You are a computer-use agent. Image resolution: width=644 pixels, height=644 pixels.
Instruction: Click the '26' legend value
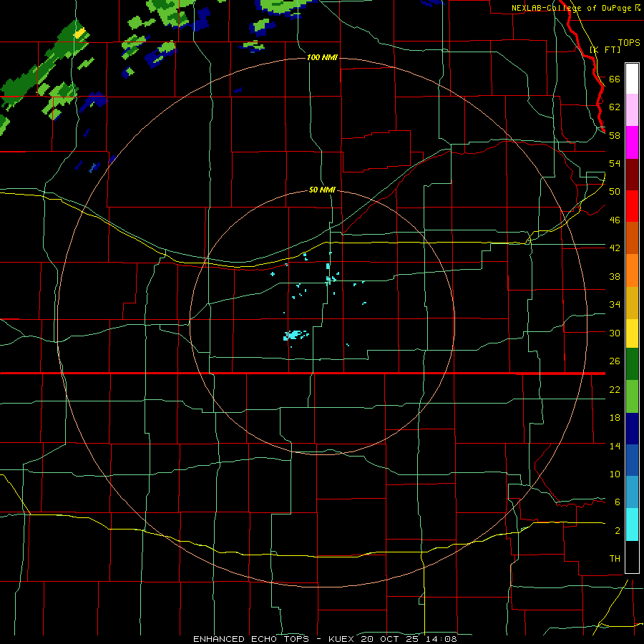(x=615, y=361)
